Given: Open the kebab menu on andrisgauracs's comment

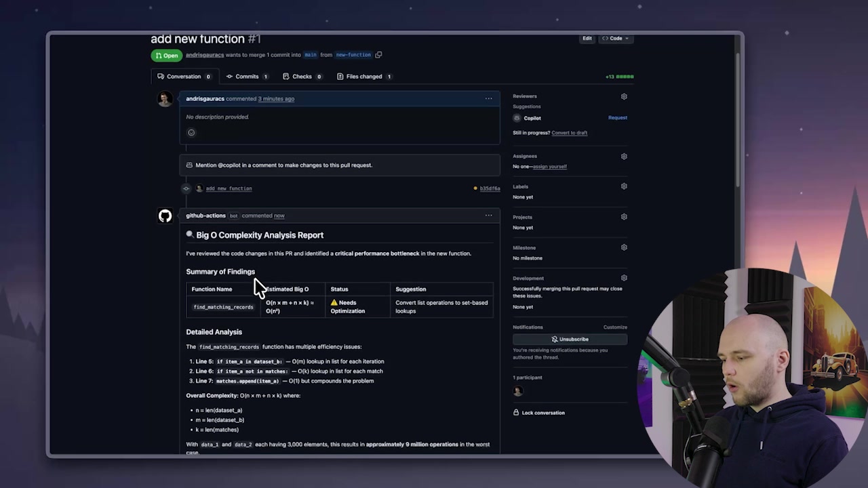Looking at the screenshot, I should click(488, 98).
